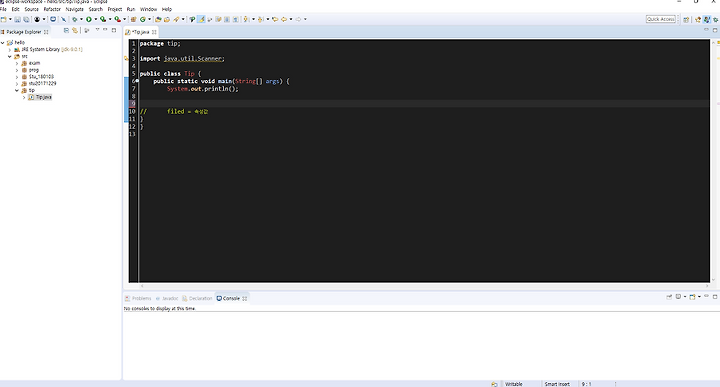Maximize the Package Explorer panel

pos(113,30)
